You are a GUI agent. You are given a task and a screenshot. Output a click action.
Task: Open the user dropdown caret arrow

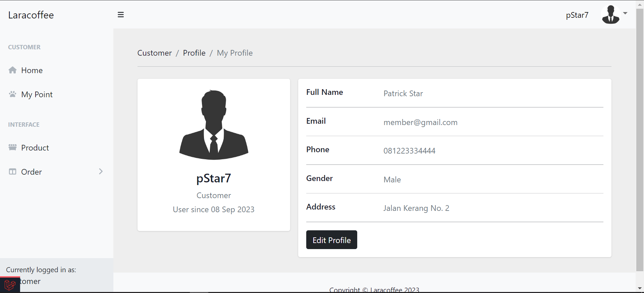[x=625, y=13]
